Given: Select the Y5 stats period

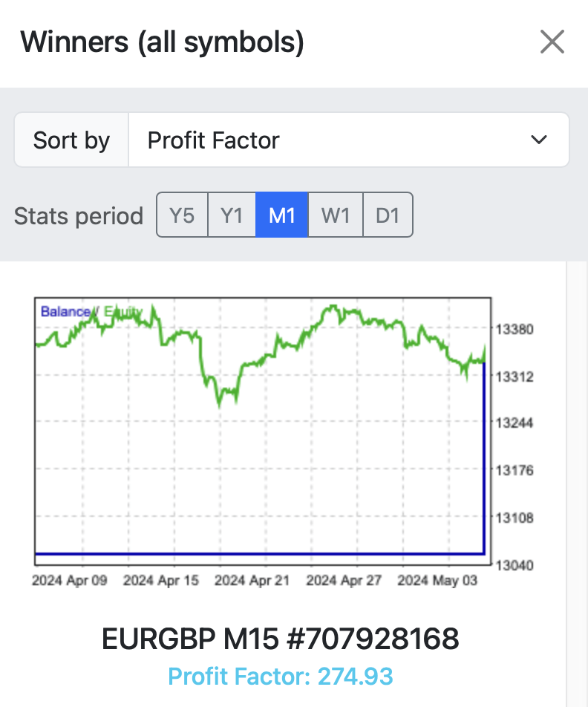Looking at the screenshot, I should pos(182,215).
